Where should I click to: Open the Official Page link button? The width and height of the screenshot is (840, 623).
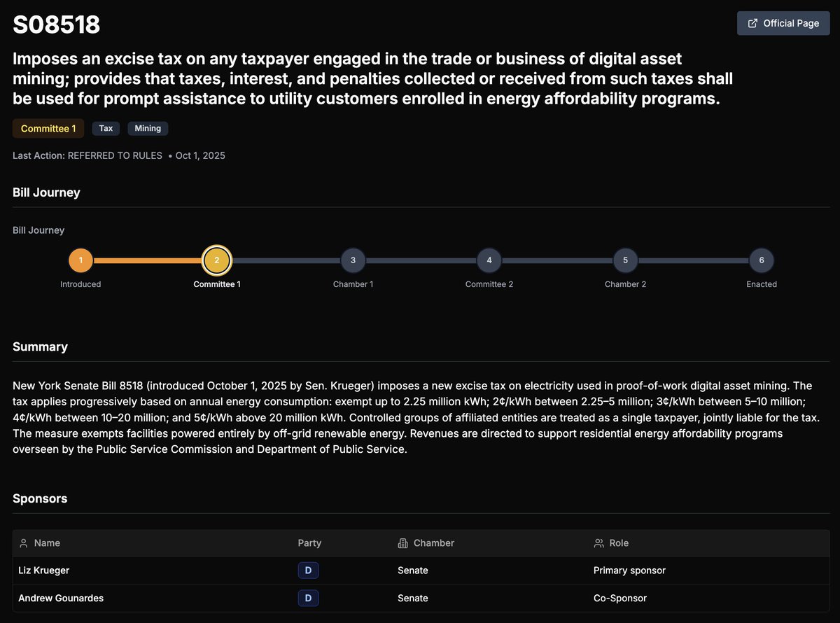(x=783, y=23)
